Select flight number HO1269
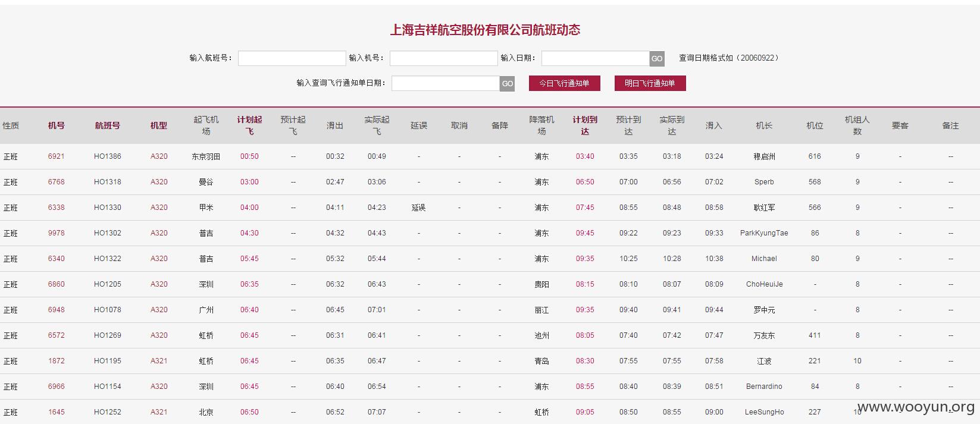The height and width of the screenshot is (424, 980). [108, 335]
